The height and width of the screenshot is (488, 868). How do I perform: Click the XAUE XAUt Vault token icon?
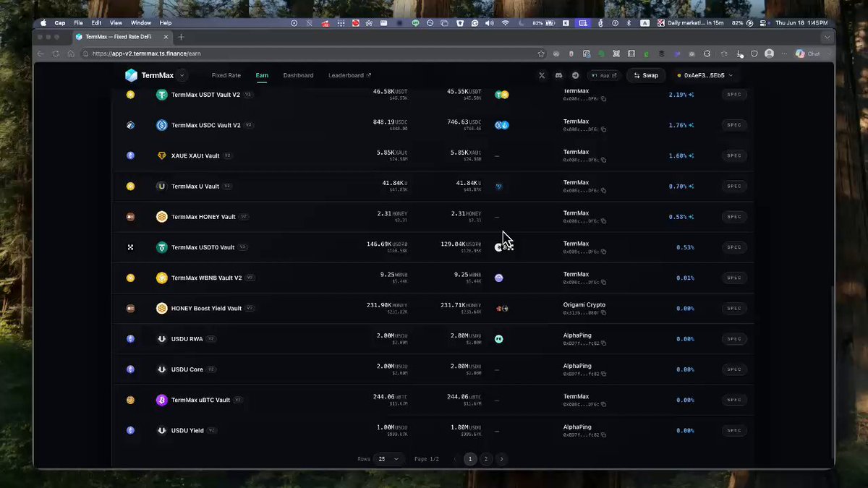point(162,155)
